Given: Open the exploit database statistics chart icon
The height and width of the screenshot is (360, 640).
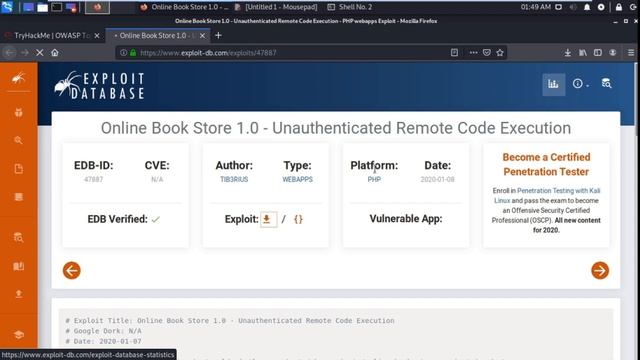Looking at the screenshot, I should (x=553, y=84).
